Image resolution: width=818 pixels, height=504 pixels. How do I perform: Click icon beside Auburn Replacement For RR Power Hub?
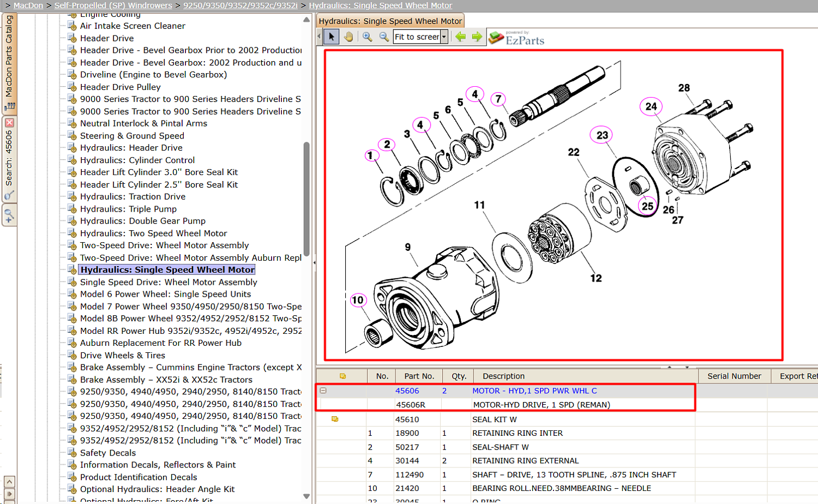pyautogui.click(x=72, y=343)
